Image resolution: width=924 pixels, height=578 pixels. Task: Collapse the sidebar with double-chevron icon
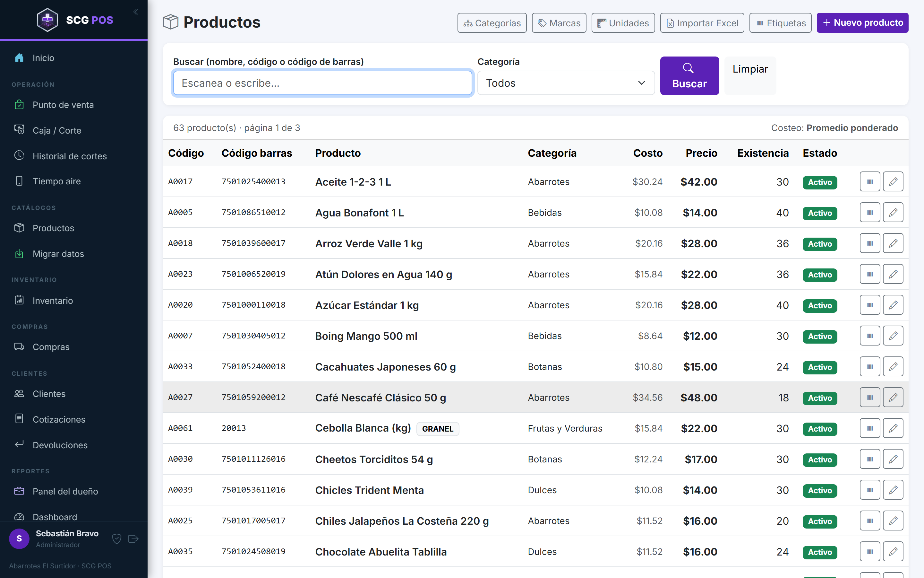[135, 12]
